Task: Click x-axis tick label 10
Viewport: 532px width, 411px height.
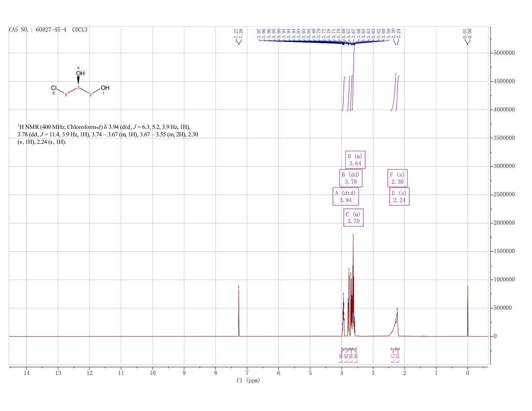Action: tap(153, 373)
